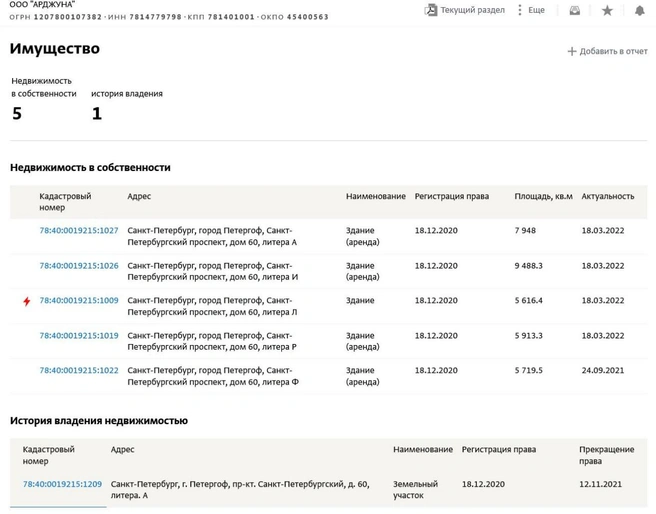The width and height of the screenshot is (656, 514).
Task: Click Здание (аренда) in the литера А row
Action: tap(362, 236)
